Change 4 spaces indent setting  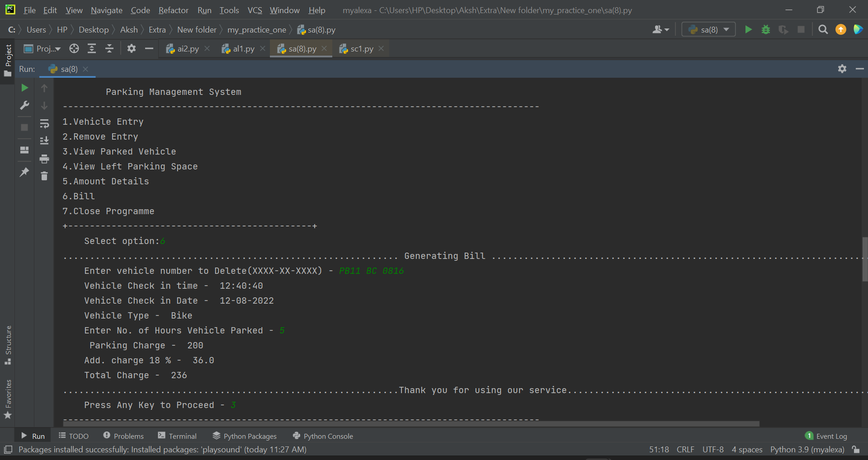pyautogui.click(x=747, y=450)
